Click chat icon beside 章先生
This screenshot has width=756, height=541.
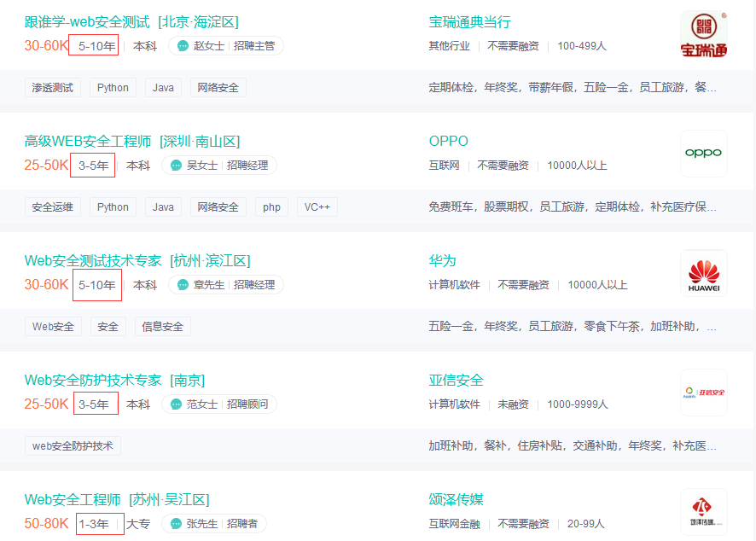(183, 285)
